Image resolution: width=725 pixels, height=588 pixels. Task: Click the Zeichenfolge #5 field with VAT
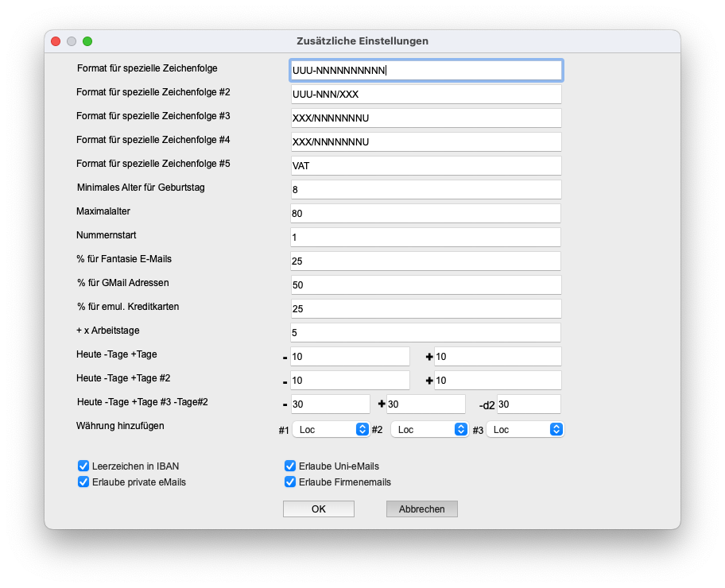(x=426, y=165)
